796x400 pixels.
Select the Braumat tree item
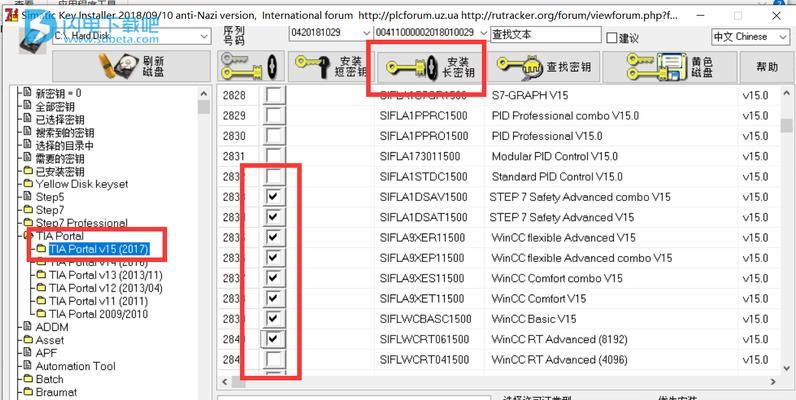tap(56, 392)
